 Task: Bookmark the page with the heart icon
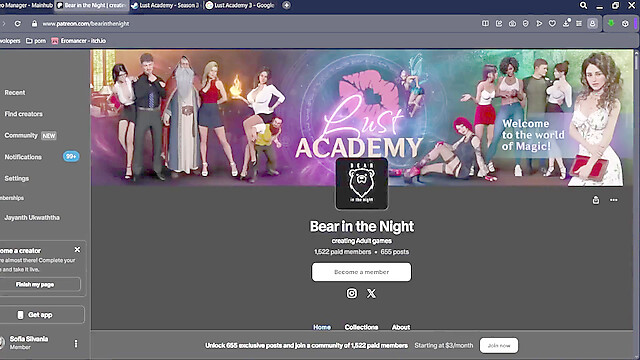pyautogui.click(x=552, y=24)
